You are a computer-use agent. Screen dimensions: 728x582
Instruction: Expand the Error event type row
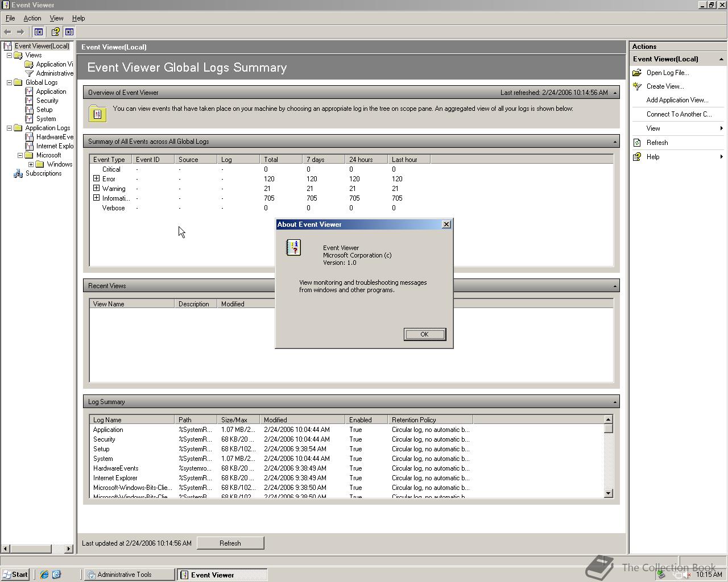pyautogui.click(x=96, y=178)
